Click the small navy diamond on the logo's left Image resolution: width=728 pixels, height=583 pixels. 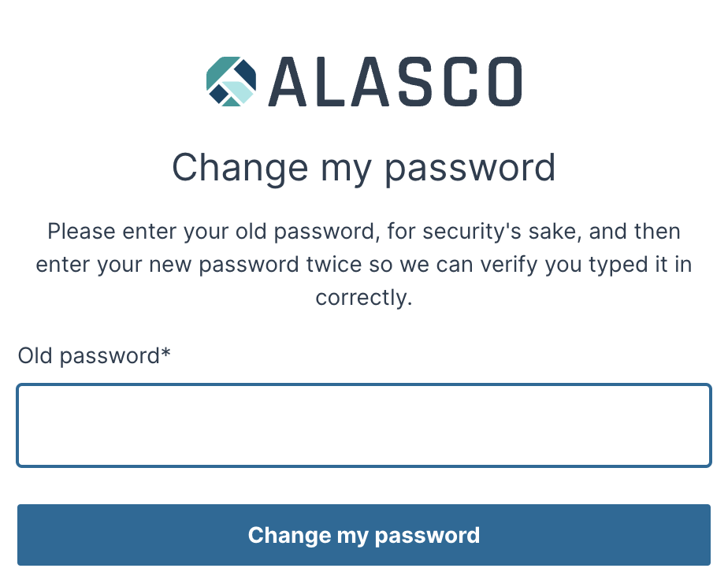[x=217, y=93]
